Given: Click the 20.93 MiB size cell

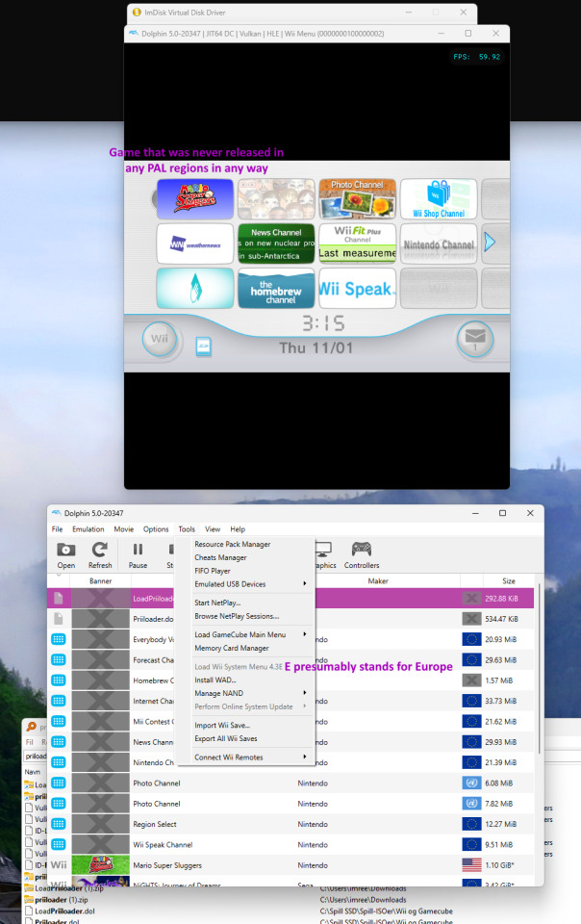Looking at the screenshot, I should [x=500, y=639].
